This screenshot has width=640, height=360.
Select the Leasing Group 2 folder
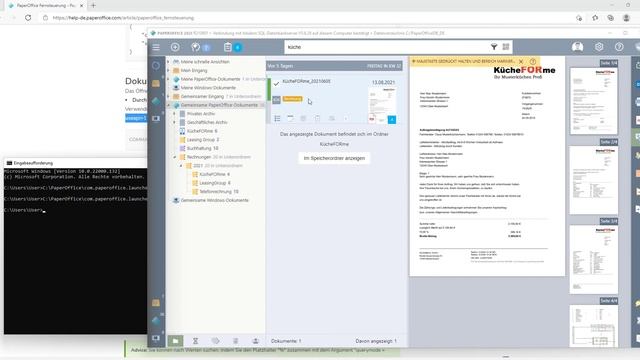pyautogui.click(x=203, y=140)
